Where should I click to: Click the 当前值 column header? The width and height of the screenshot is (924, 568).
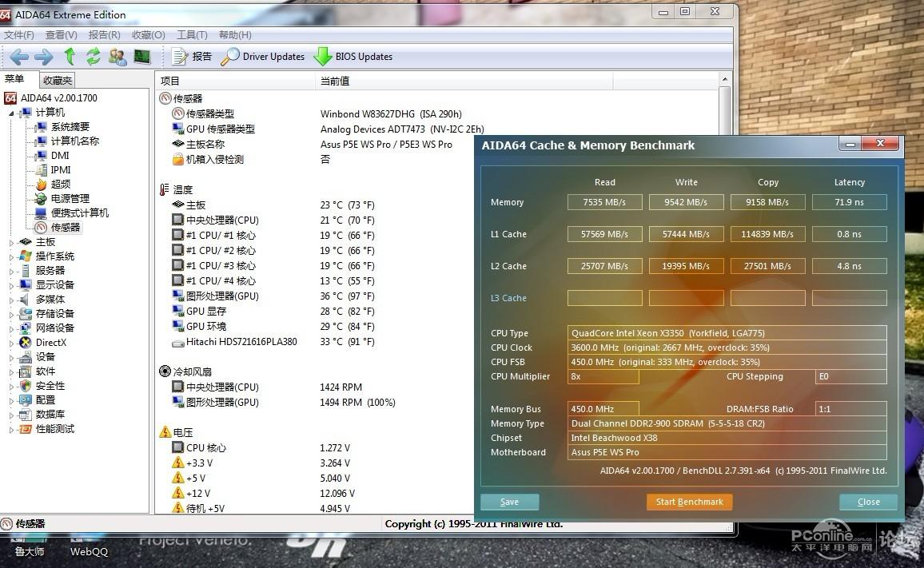tap(464, 81)
